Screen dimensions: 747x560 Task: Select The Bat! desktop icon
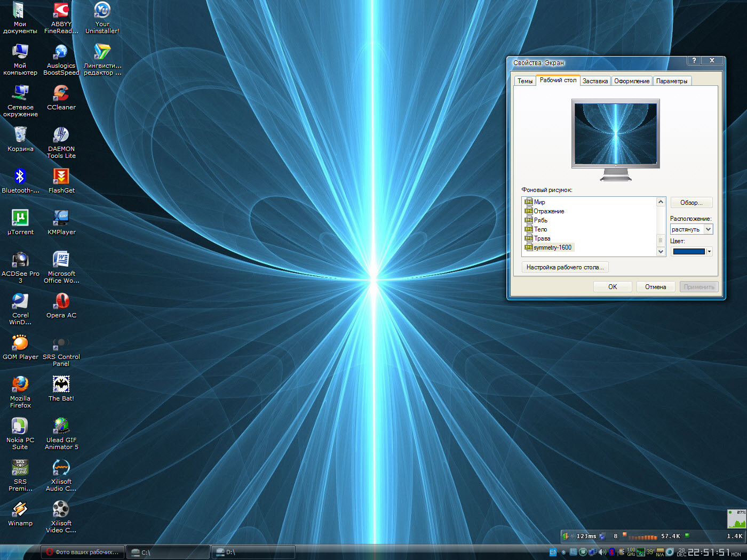[61, 389]
